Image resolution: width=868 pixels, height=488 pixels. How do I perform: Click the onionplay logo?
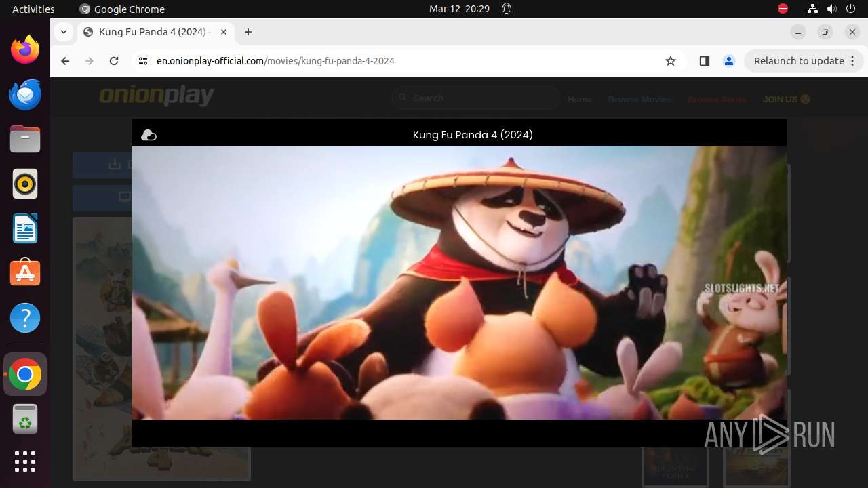157,96
